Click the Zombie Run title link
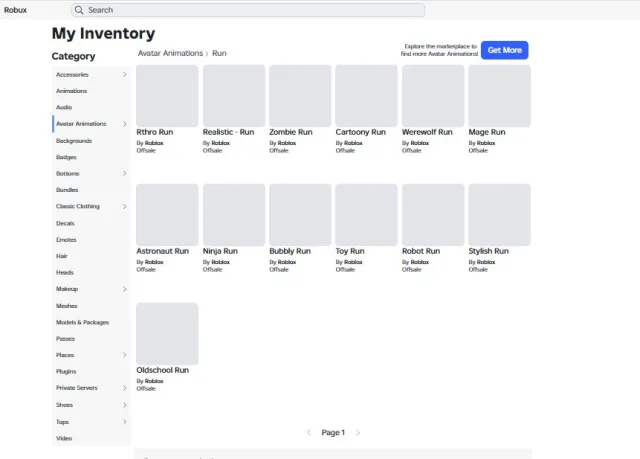Image resolution: width=640 pixels, height=459 pixels. 291,132
